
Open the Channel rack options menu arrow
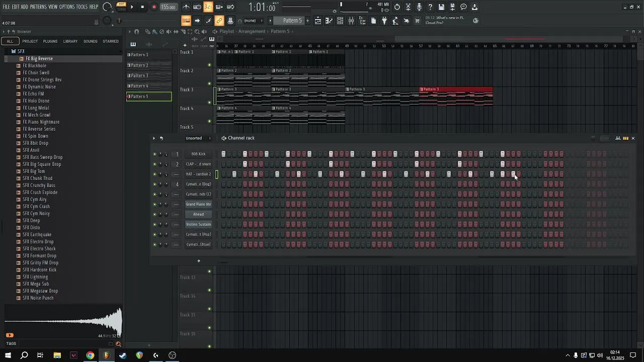click(x=154, y=138)
